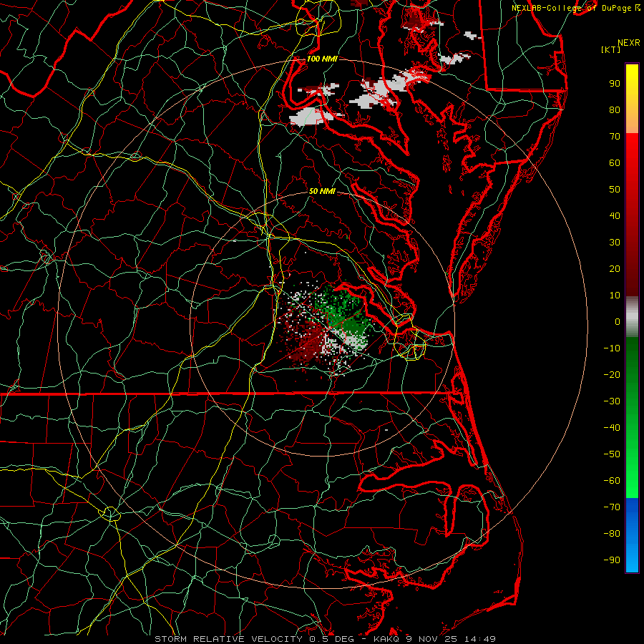Click the "100 NMI" range ring label
Viewport: 644px width, 644px height.
pos(322,59)
